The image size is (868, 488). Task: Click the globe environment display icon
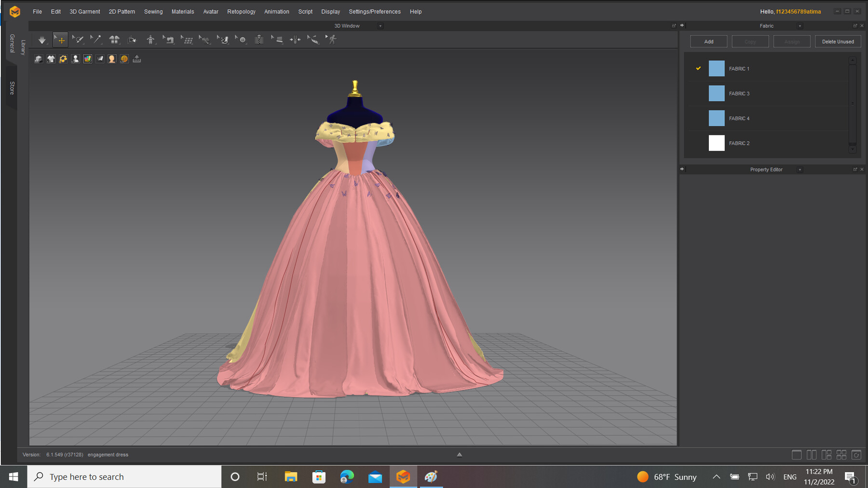[x=124, y=59]
